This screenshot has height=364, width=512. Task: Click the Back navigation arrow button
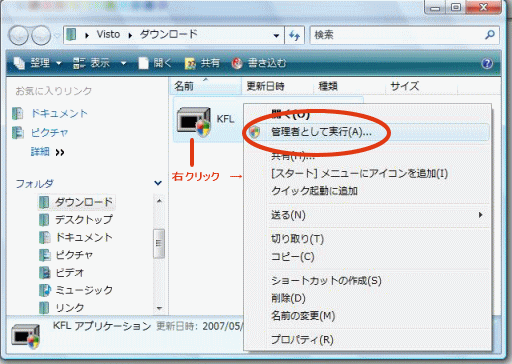[x=19, y=35]
